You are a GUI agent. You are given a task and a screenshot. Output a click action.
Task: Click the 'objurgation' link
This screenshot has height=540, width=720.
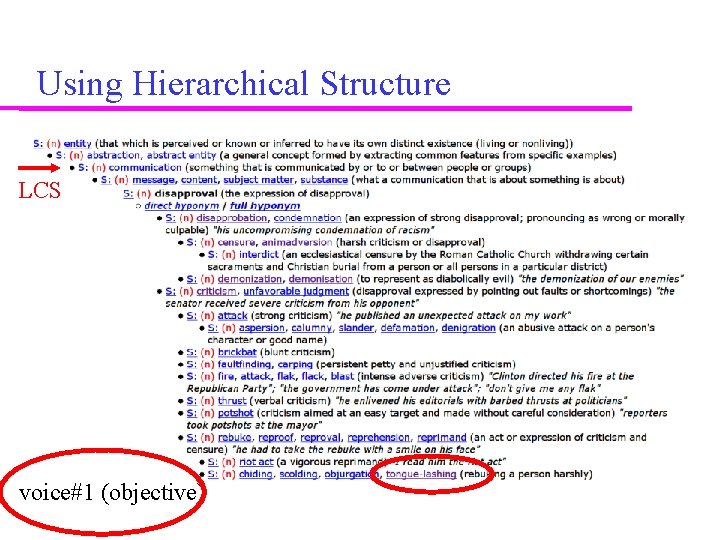(352, 474)
